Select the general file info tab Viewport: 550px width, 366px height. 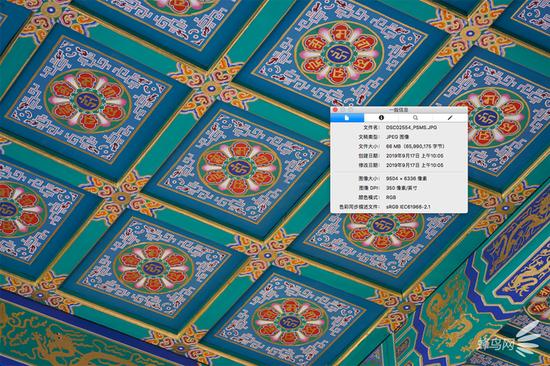point(347,118)
